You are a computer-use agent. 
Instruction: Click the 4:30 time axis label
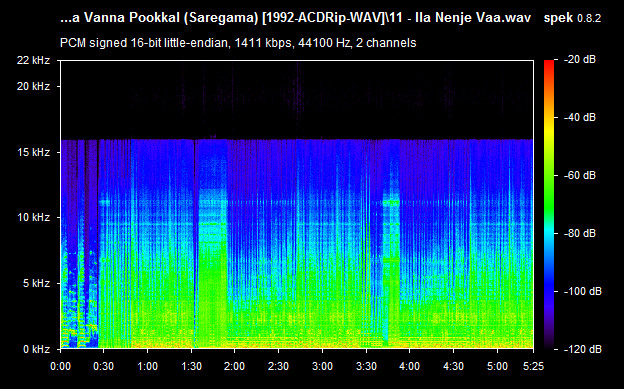pyautogui.click(x=453, y=366)
